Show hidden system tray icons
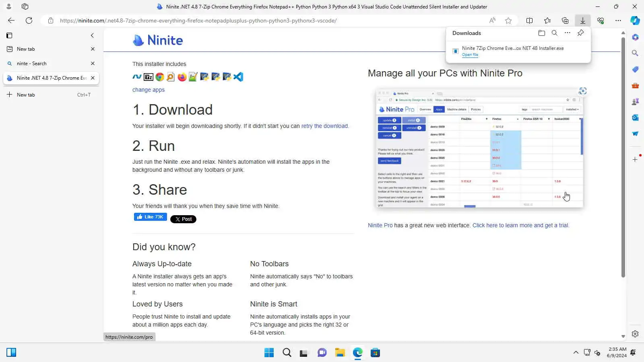The height and width of the screenshot is (362, 644). click(x=576, y=352)
